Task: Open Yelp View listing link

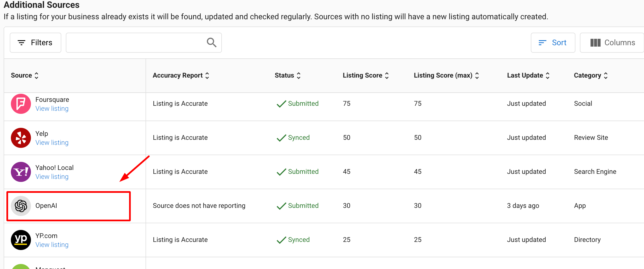Action: [x=52, y=143]
